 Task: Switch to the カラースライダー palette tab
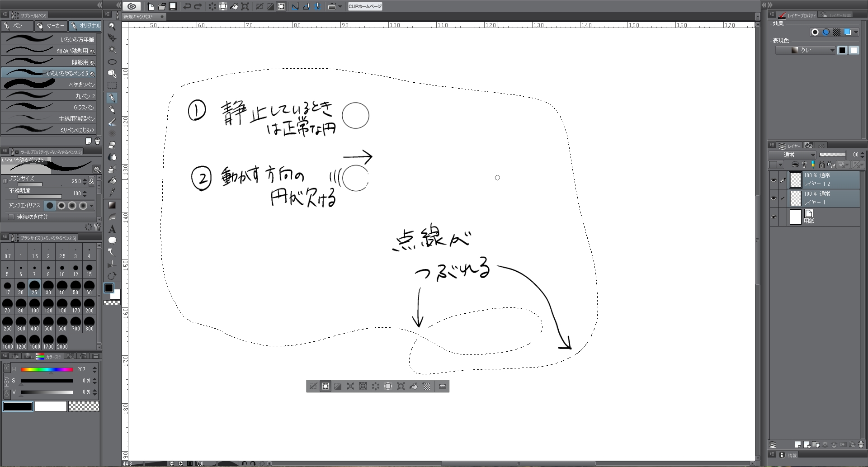coord(49,356)
